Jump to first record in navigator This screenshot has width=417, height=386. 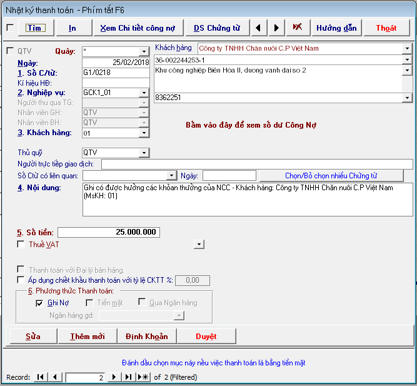pyautogui.click(x=41, y=377)
